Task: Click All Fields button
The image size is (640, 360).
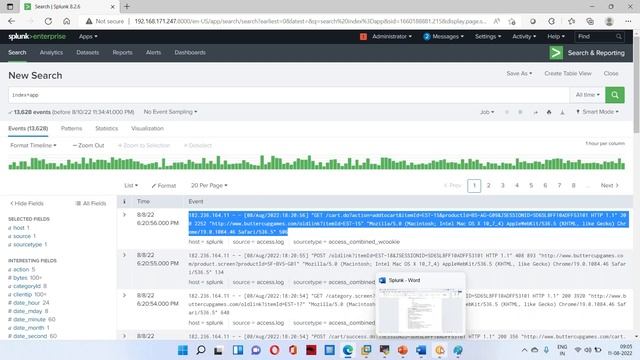Action: 91,203
